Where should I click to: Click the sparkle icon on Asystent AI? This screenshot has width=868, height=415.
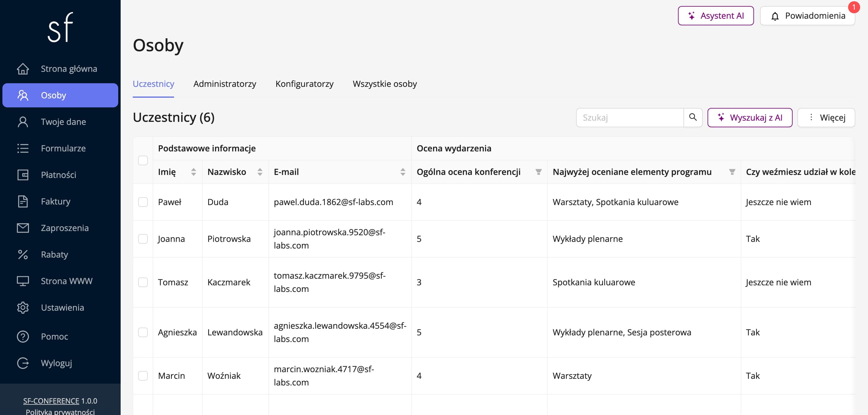pos(692,15)
